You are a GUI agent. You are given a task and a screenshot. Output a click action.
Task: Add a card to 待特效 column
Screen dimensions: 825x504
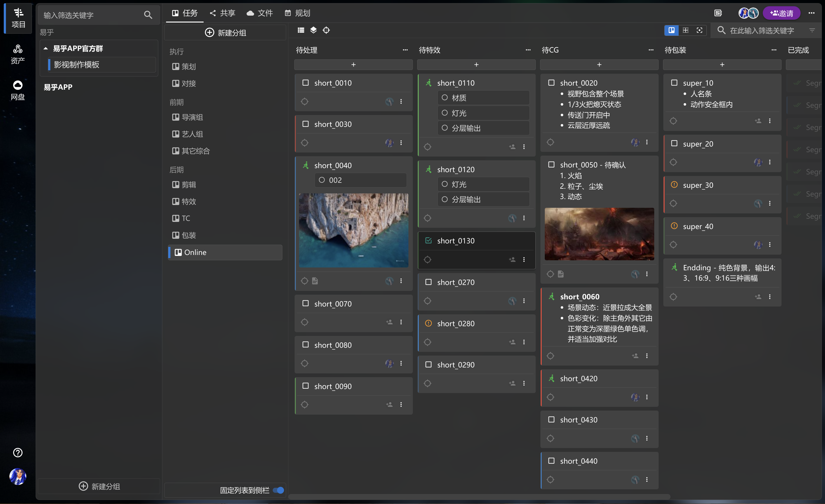click(476, 65)
